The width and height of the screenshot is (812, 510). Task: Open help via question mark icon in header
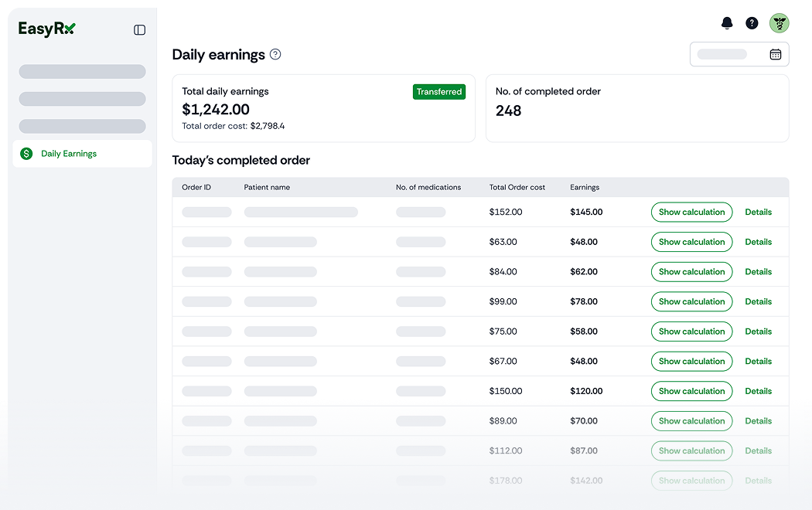click(752, 23)
